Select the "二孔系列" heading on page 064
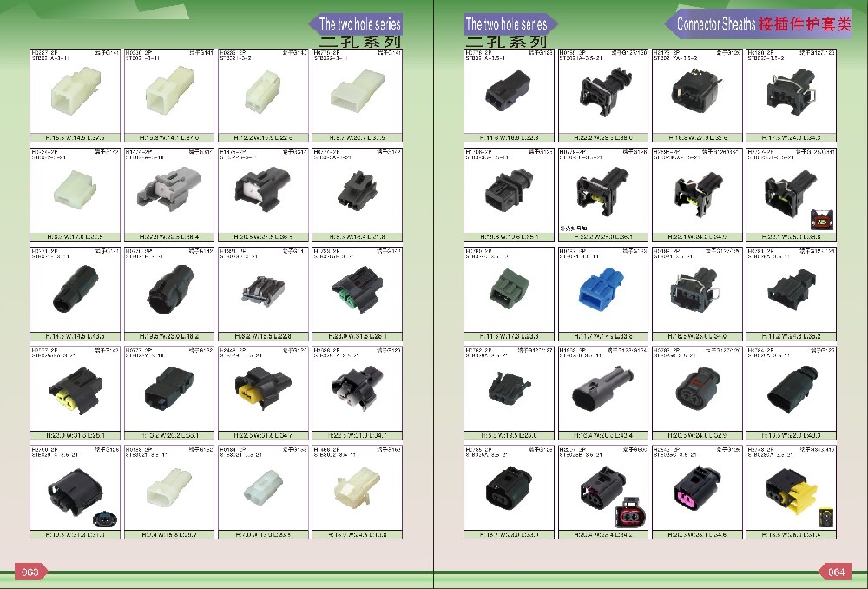The height and width of the screenshot is (589, 868). coord(506,42)
